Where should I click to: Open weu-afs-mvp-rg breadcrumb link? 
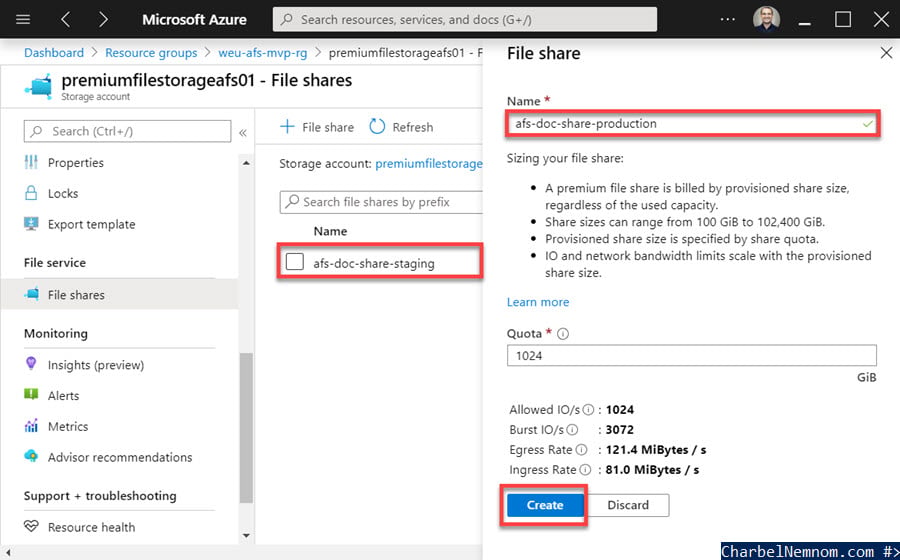(263, 53)
